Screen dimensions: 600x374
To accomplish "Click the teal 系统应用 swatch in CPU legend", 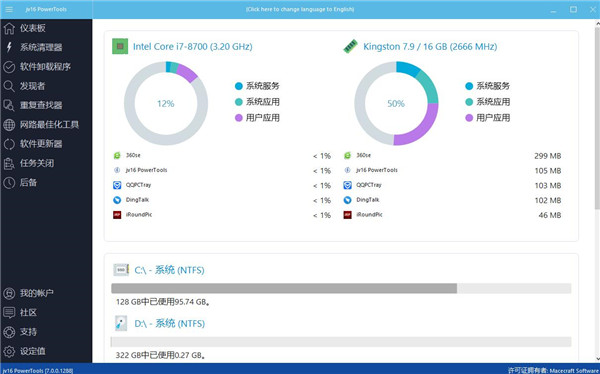I will 239,102.
